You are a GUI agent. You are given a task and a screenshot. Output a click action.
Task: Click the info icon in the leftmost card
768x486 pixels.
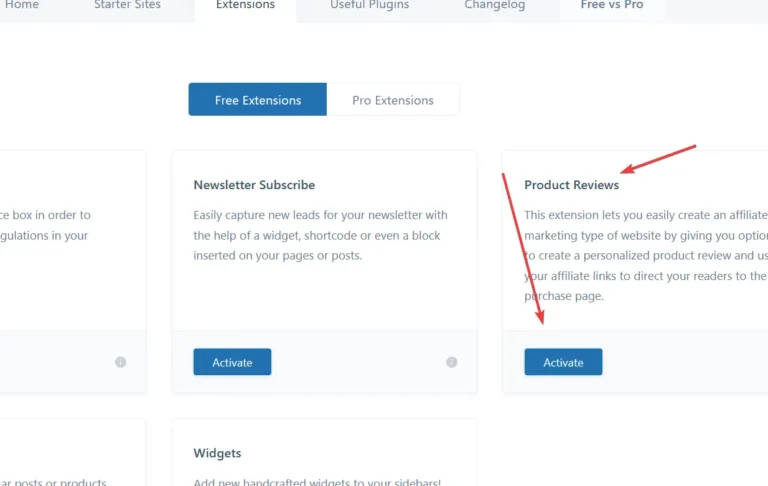pyautogui.click(x=121, y=362)
